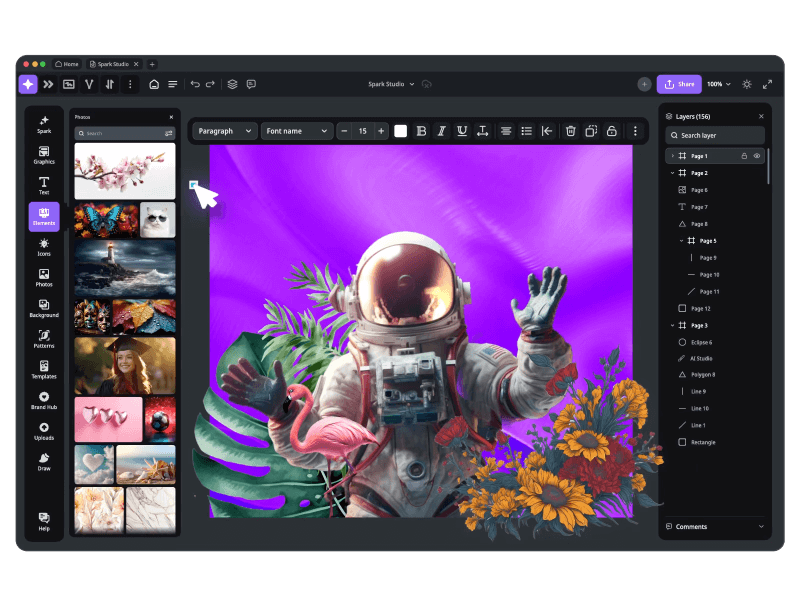
Task: Open the 100% zoom dropdown
Action: pyautogui.click(x=719, y=84)
